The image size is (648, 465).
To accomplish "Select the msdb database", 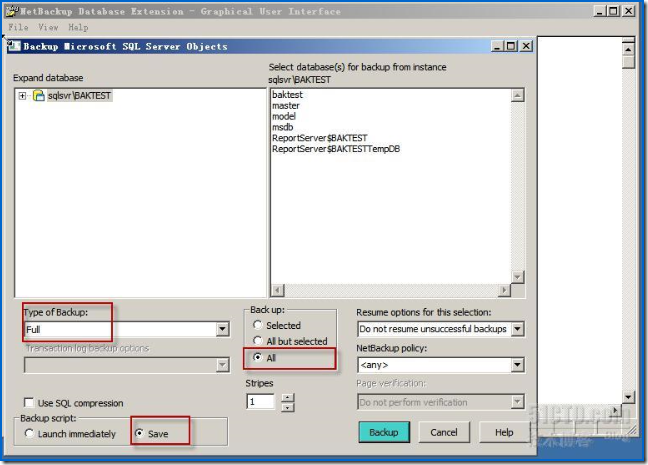I will click(x=282, y=127).
